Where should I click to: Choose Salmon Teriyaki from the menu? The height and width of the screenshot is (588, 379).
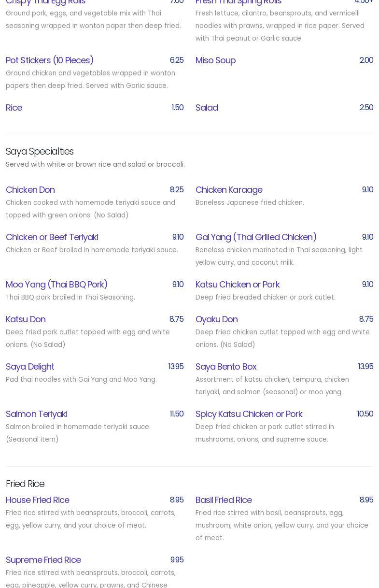[37, 414]
